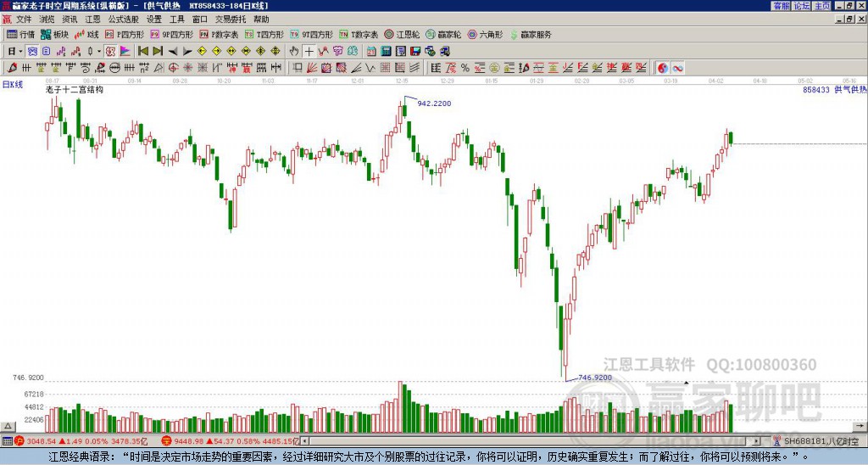The image size is (868, 465).
Task: Toggle the 权 adjustment button
Action: [x=110, y=52]
